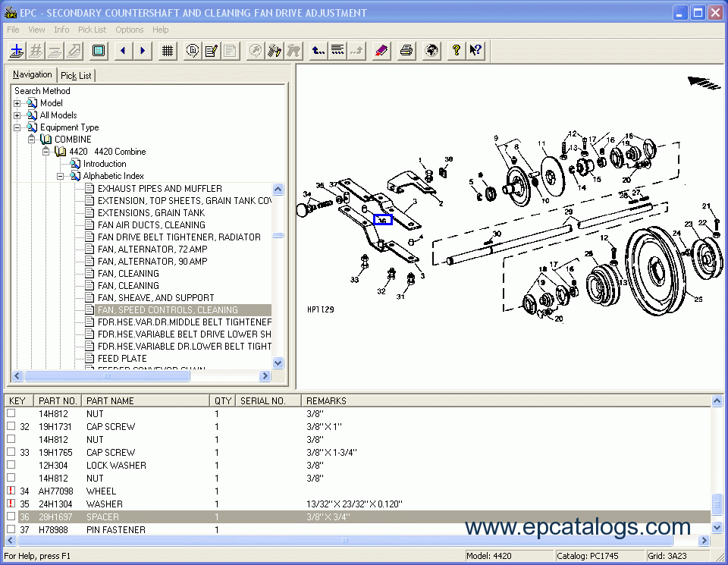Collapse the Equipment Type tree node
728x565 pixels.
17,127
